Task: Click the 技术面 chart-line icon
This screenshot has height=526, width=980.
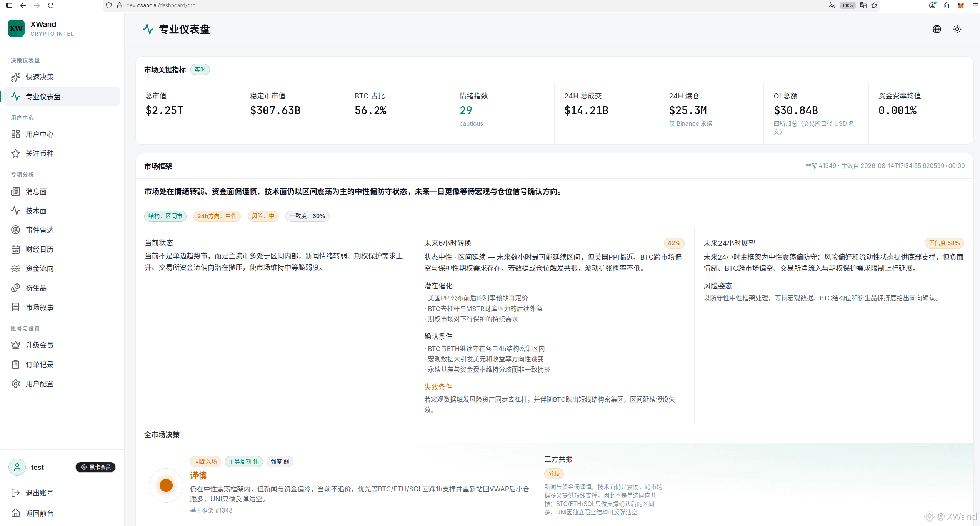Action: click(x=15, y=211)
